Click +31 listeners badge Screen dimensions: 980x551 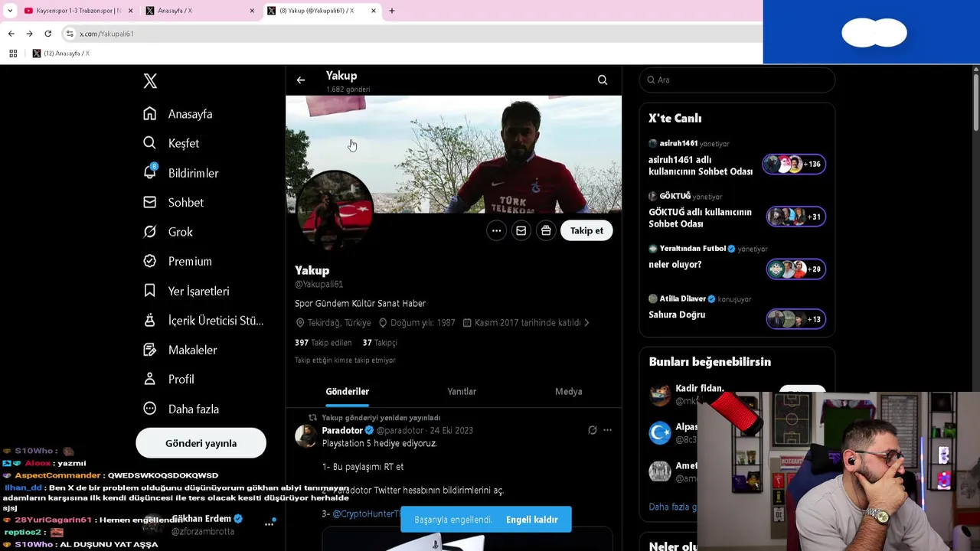796,217
